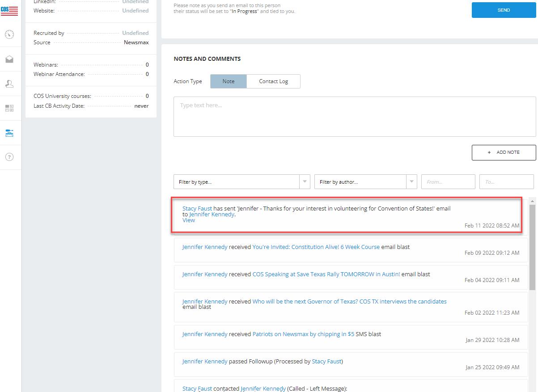Click the ADD NOTE button

point(504,152)
